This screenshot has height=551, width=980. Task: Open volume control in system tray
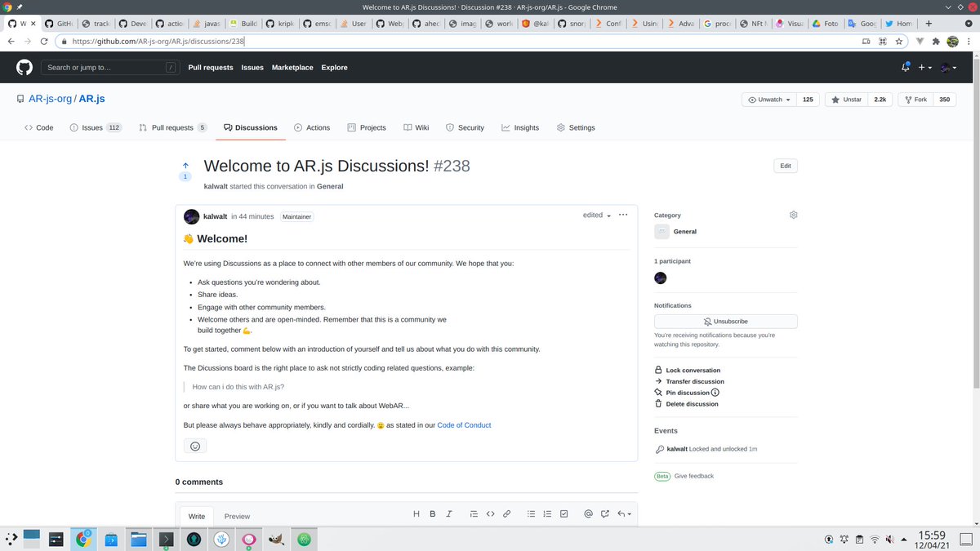pyautogui.click(x=889, y=539)
